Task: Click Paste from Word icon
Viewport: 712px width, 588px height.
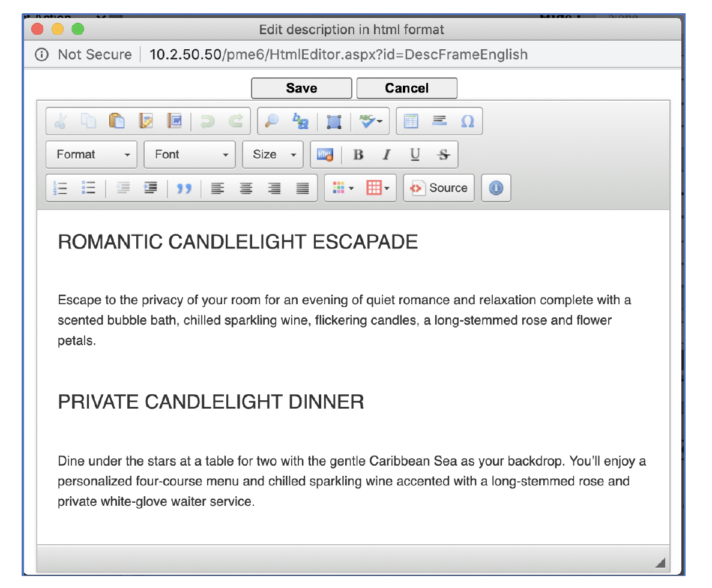Action: coord(174,121)
